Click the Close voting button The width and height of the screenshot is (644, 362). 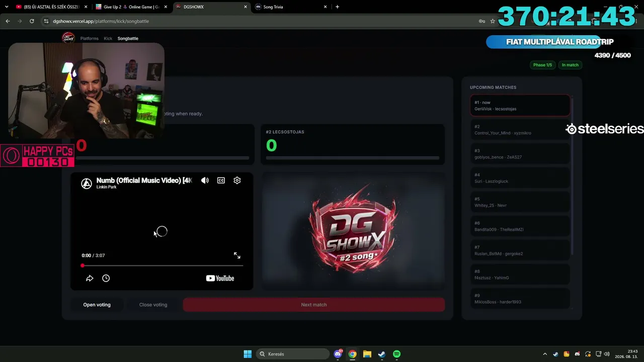point(153,305)
